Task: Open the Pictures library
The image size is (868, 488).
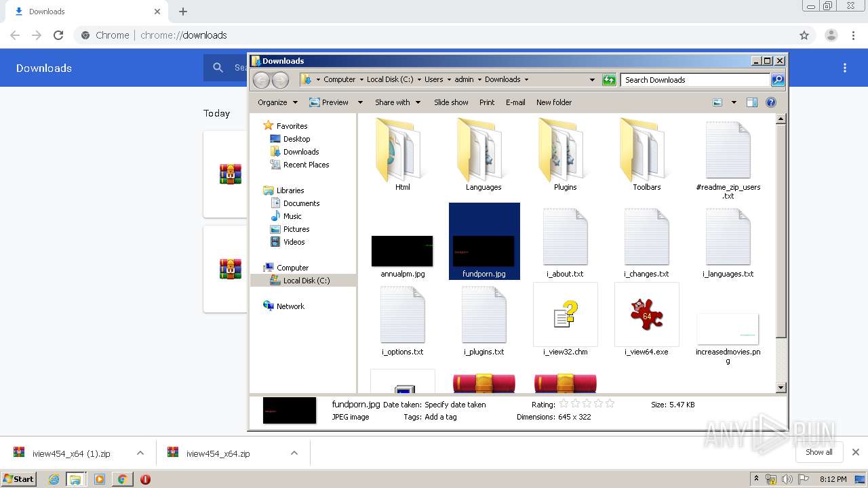Action: tap(296, 229)
